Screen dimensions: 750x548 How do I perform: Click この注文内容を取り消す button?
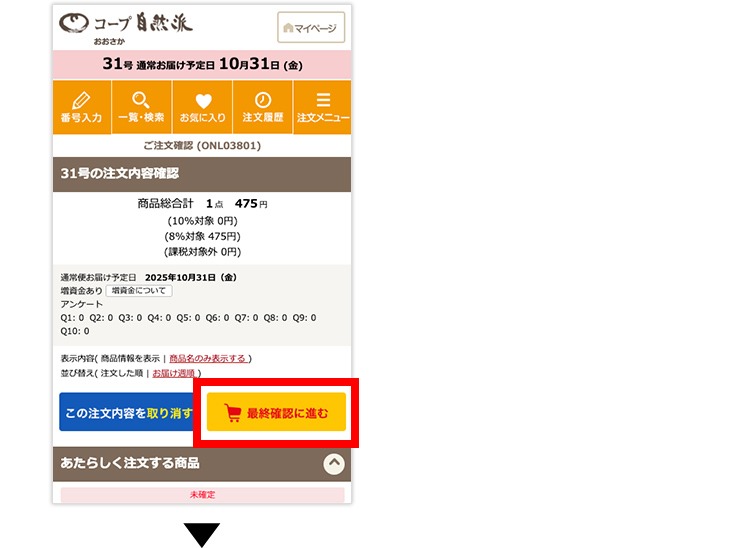(128, 412)
